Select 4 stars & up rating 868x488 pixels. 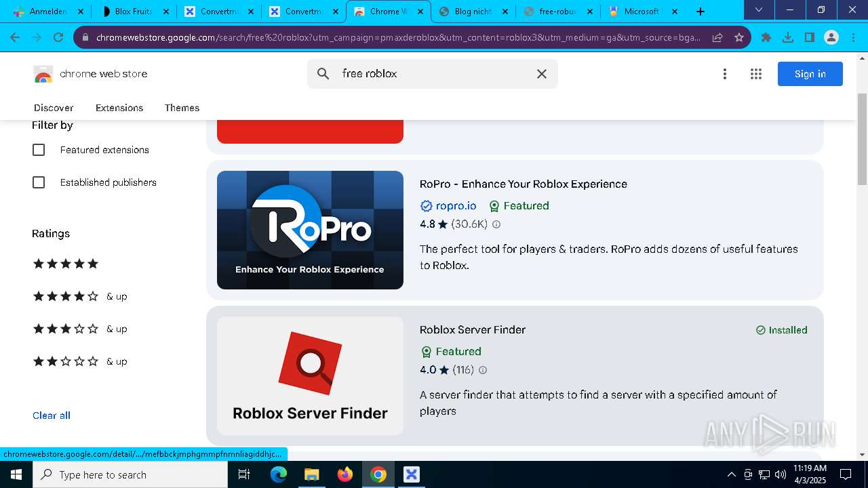pos(80,296)
